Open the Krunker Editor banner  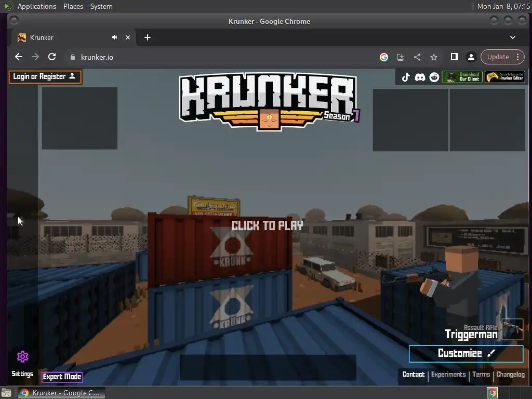click(x=505, y=77)
